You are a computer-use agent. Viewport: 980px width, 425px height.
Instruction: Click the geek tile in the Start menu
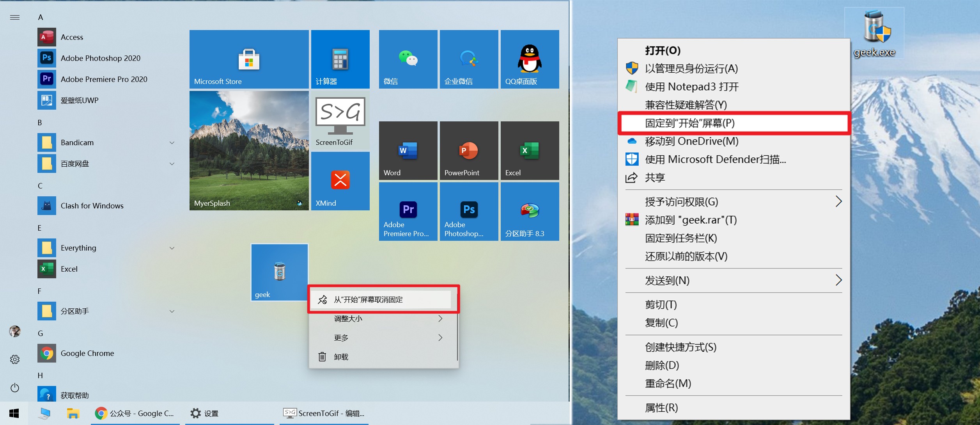pyautogui.click(x=279, y=272)
